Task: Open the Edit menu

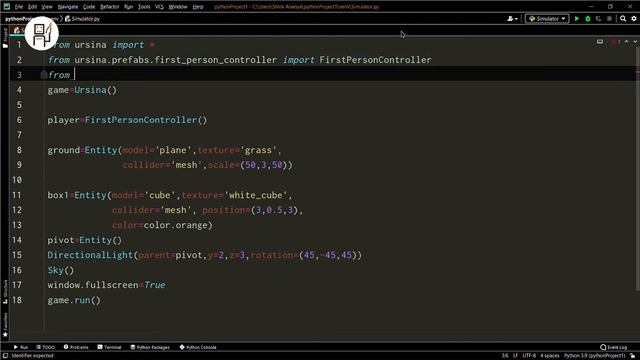Action: pyautogui.click(x=33, y=7)
